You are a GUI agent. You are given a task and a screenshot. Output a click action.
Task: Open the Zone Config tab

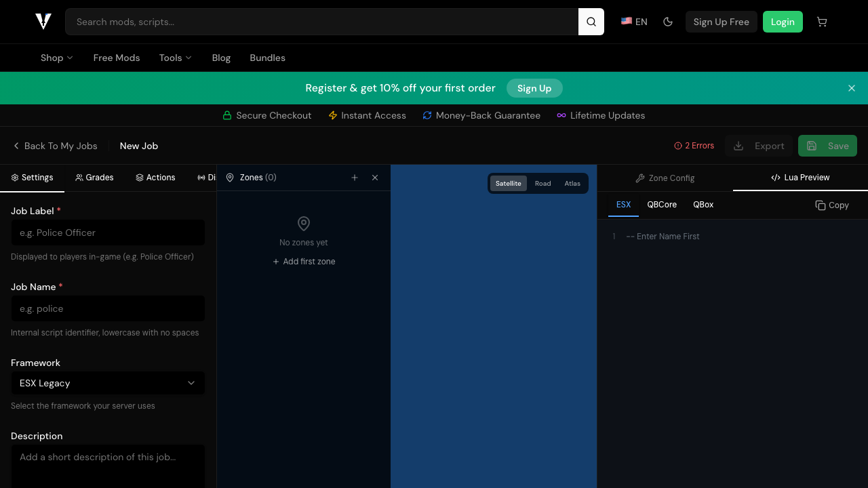[x=665, y=178]
